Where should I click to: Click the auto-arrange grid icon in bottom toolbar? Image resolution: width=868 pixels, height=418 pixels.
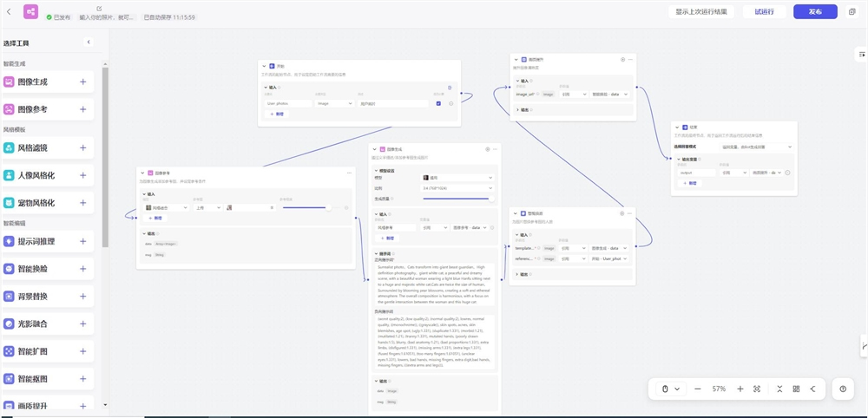click(796, 389)
